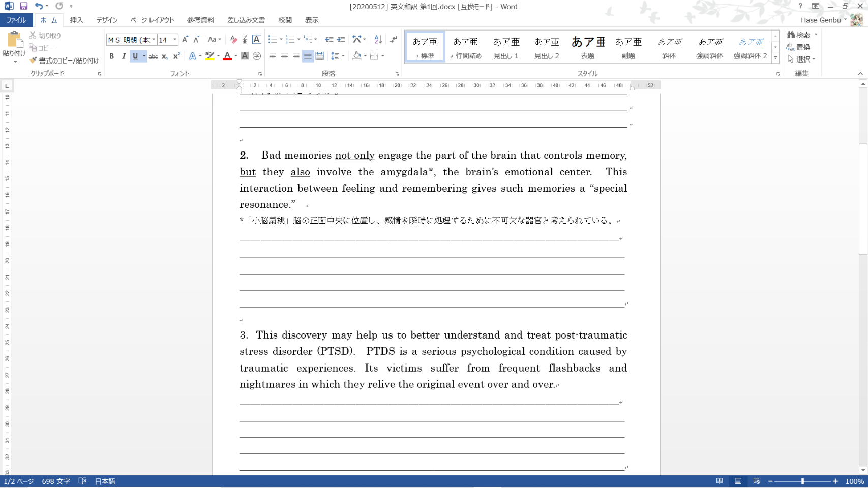Switch to Read Mode view in status bar
The height and width of the screenshot is (488, 868).
tap(720, 481)
